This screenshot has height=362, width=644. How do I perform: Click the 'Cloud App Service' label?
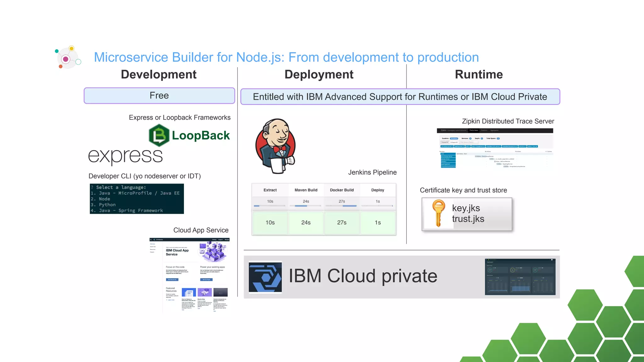[201, 230]
